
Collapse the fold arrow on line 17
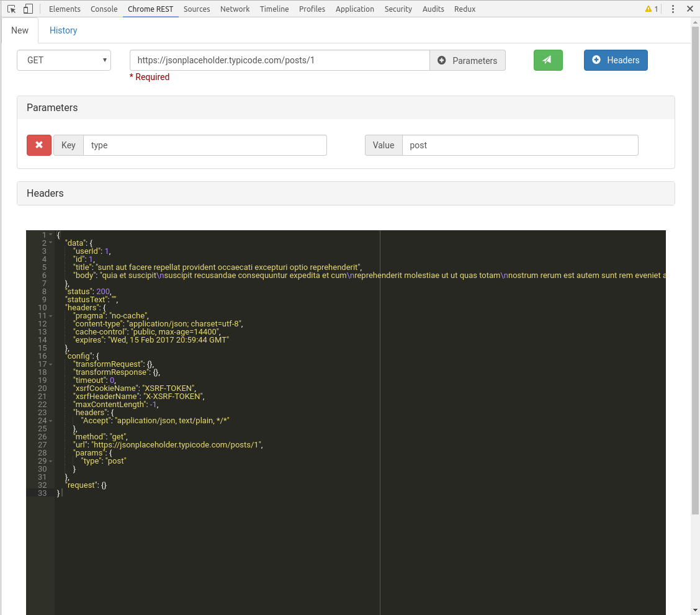(50, 364)
